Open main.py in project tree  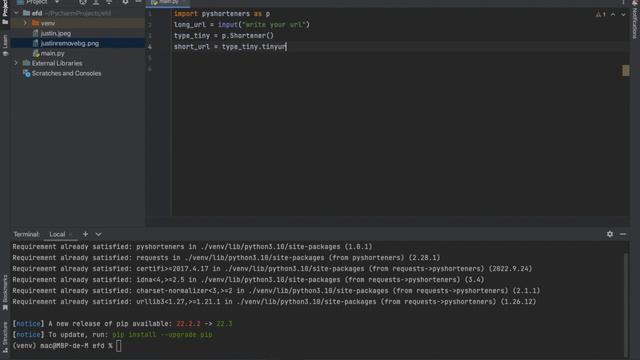click(52, 53)
